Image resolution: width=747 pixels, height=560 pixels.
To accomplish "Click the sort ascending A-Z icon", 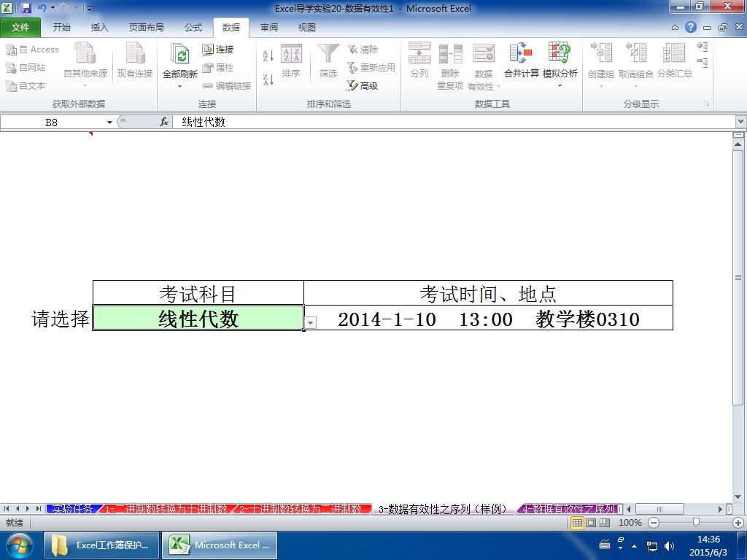I will tap(268, 55).
